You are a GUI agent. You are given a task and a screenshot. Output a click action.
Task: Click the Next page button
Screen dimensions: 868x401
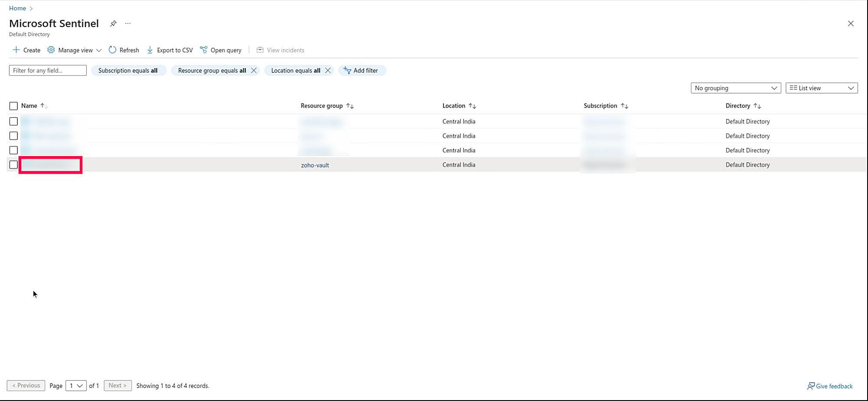tap(118, 385)
